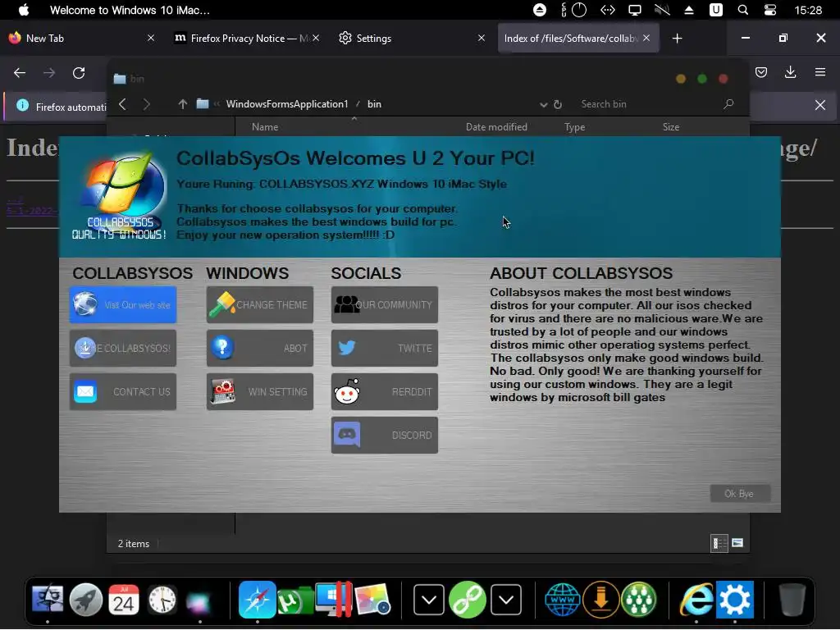Image resolution: width=840 pixels, height=630 pixels.
Task: Open OUR COMMUNITY social button
Action: click(385, 305)
